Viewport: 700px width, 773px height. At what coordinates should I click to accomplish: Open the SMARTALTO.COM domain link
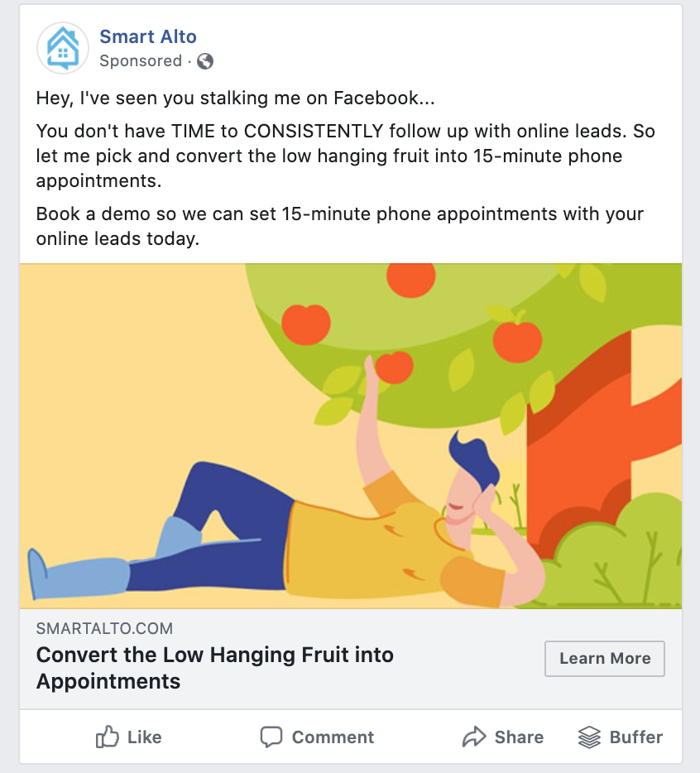104,628
